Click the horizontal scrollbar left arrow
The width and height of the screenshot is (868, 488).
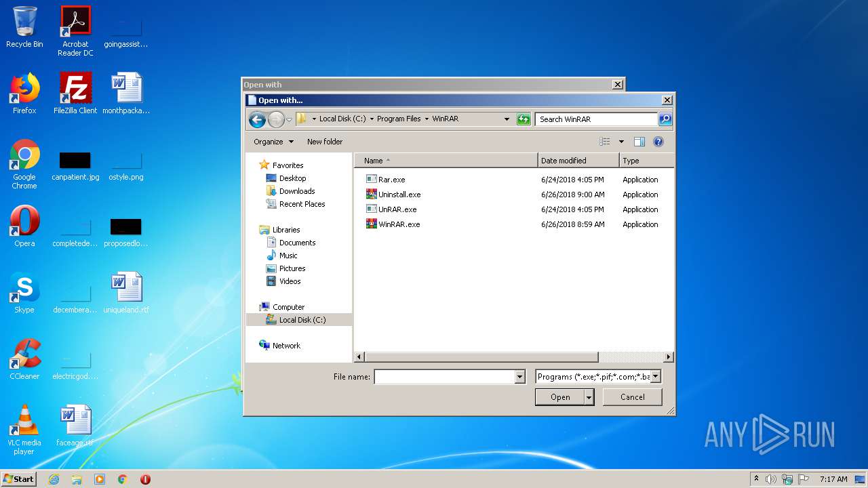[359, 357]
